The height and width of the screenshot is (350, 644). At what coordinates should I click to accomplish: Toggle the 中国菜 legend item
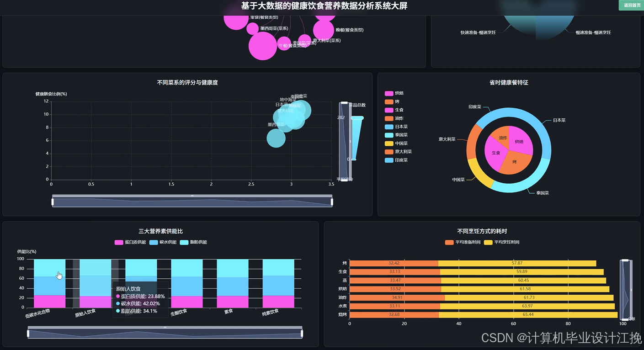(x=397, y=143)
